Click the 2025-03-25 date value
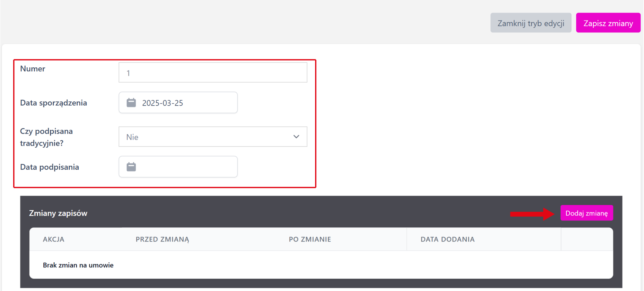The image size is (644, 291). coord(162,103)
